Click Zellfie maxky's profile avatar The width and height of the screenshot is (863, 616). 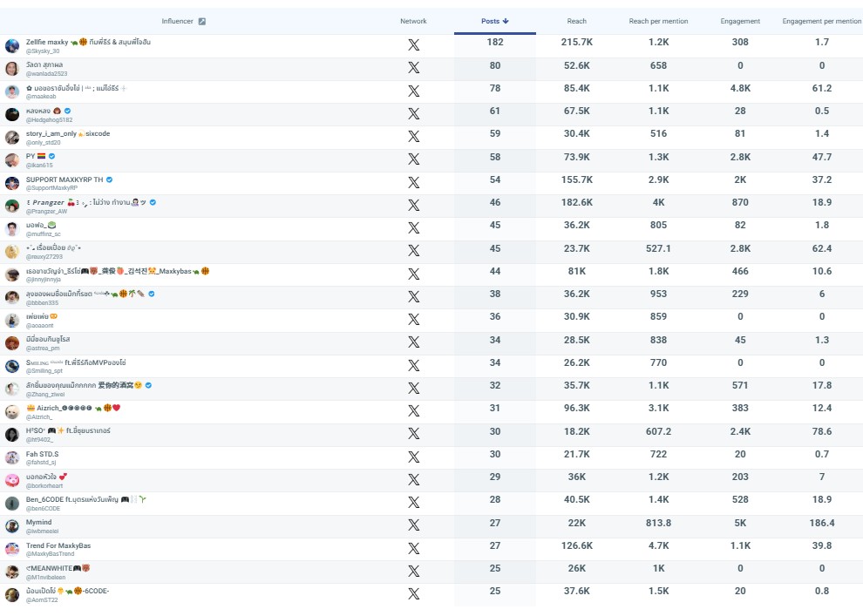[x=12, y=45]
